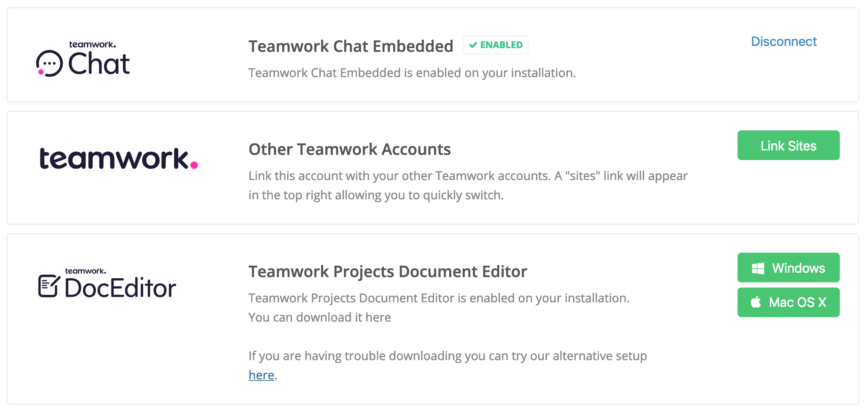Click the document pencil icon in DocEditor logo

(49, 286)
